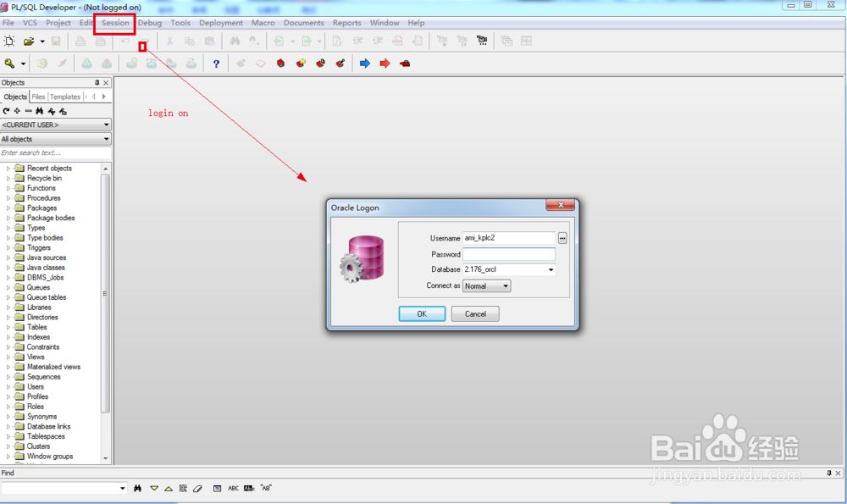Pin the Objects panel with pushpin icon
Screen dimensions: 847x504
coord(97,83)
